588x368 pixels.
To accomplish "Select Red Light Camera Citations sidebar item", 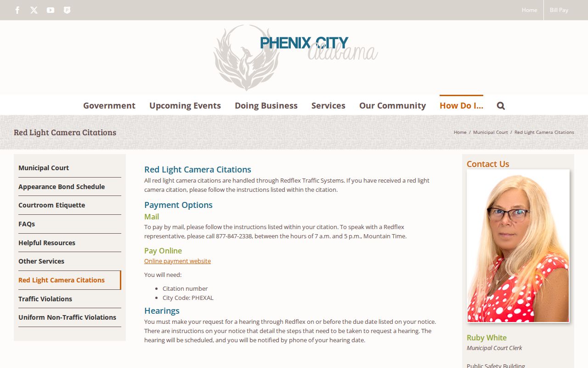I will pyautogui.click(x=70, y=280).
